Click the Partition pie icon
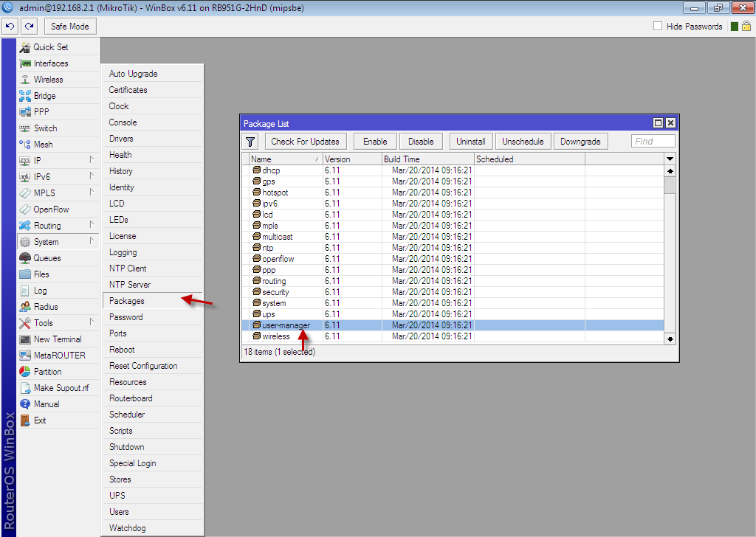 click(24, 371)
